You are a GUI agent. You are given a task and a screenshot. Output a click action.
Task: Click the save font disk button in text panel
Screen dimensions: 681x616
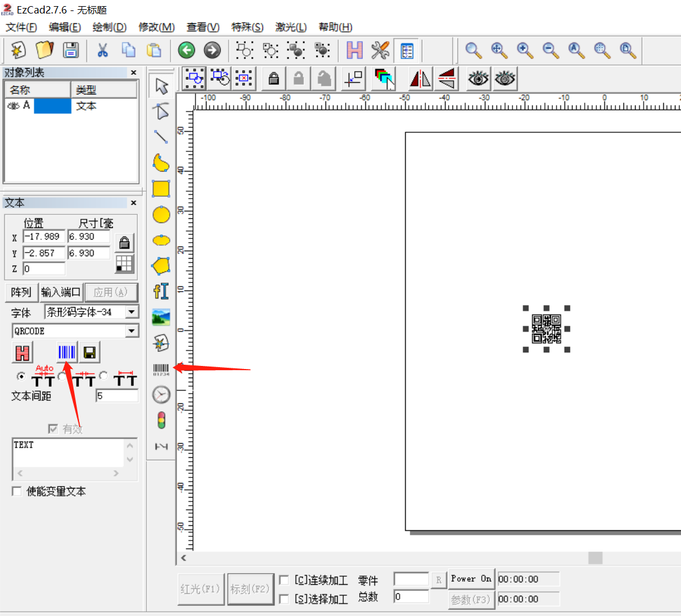89,352
